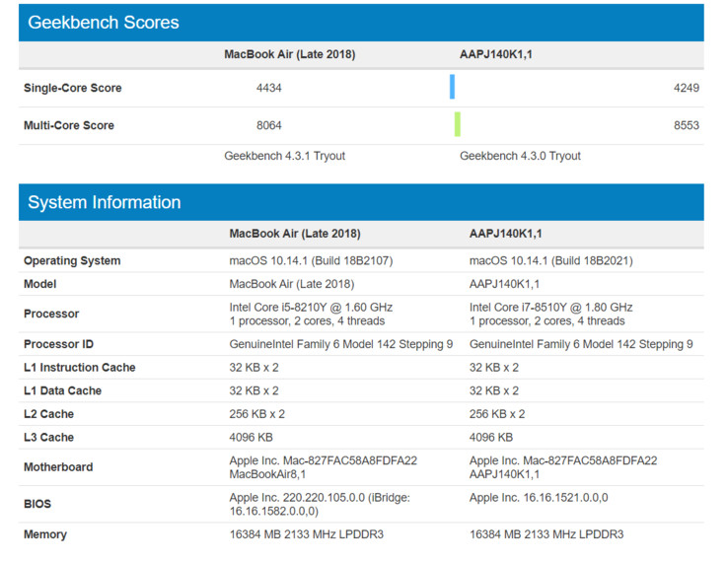Click the Single-Core Score row label
728x561 pixels.
(x=72, y=88)
